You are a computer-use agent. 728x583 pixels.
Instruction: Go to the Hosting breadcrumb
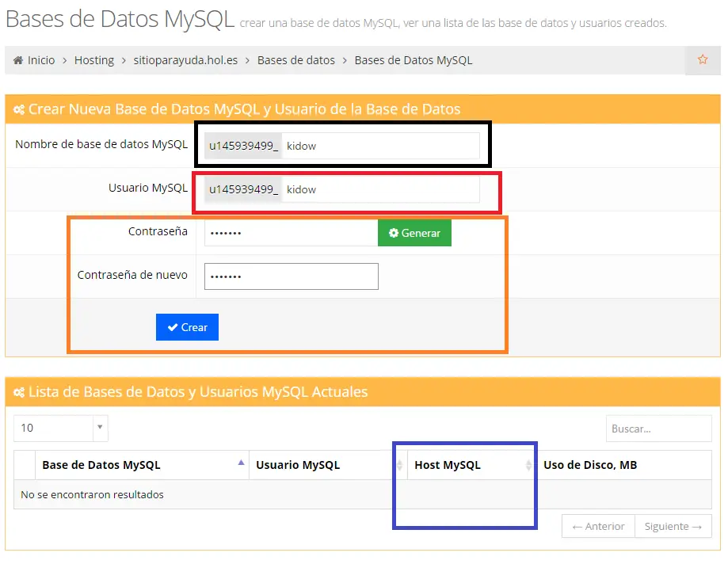click(94, 60)
